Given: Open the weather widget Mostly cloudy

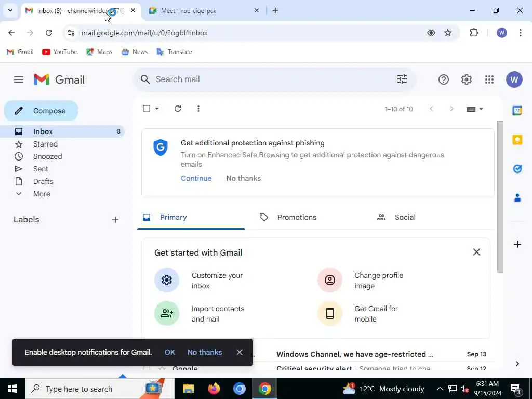Looking at the screenshot, I should (x=383, y=389).
